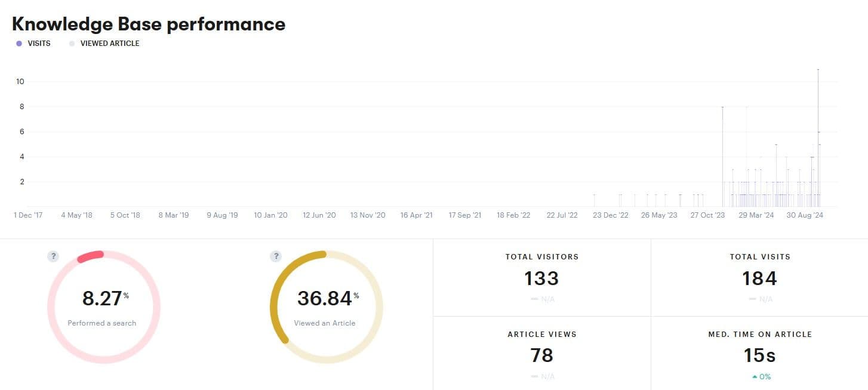The width and height of the screenshot is (868, 390).
Task: Click the N/A trend indicator under Total Visits
Action: click(x=759, y=299)
